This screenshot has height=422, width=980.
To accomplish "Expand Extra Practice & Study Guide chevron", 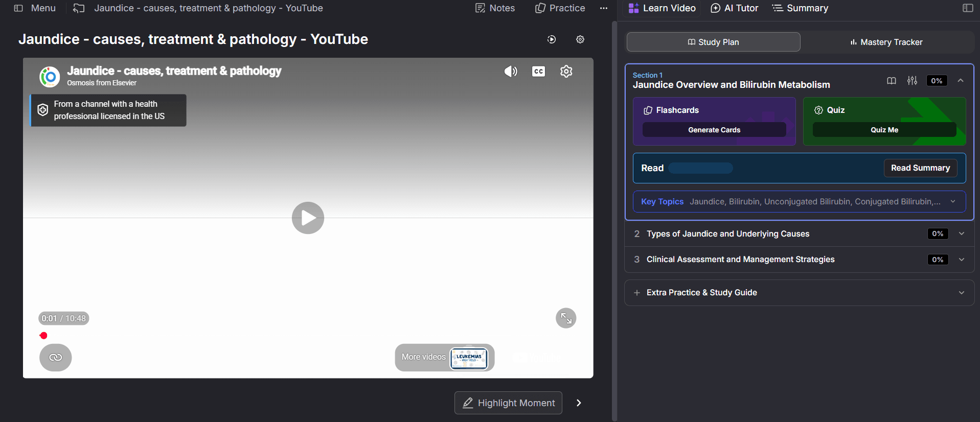I will tap(962, 293).
